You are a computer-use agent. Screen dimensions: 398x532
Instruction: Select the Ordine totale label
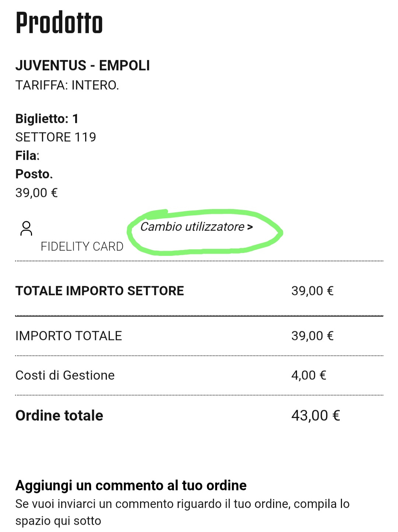pyautogui.click(x=59, y=415)
